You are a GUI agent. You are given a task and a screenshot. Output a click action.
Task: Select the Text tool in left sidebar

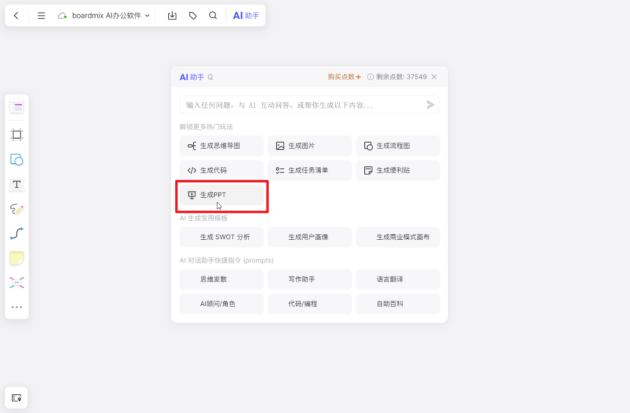[x=17, y=184]
